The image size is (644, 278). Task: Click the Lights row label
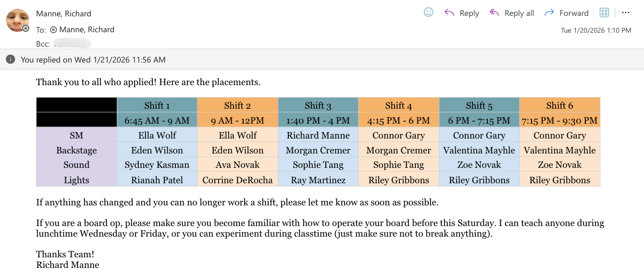pyautogui.click(x=76, y=180)
